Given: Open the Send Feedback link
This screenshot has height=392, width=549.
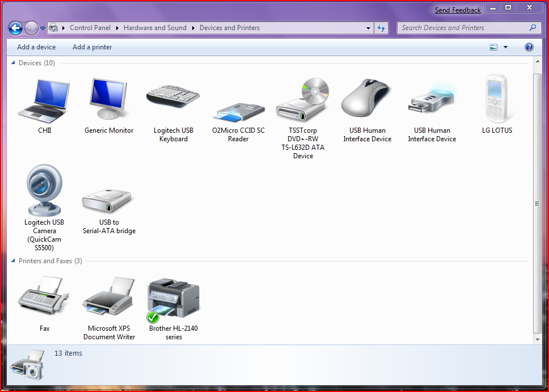Looking at the screenshot, I should 458,10.
